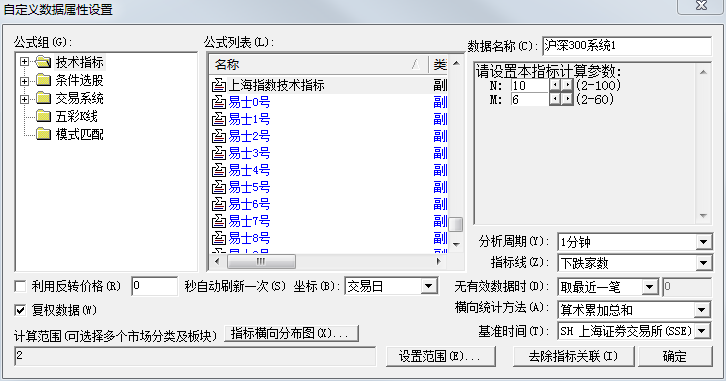Click the formula icon beside 易士6号
Image resolution: width=726 pixels, height=381 pixels.
[x=219, y=204]
